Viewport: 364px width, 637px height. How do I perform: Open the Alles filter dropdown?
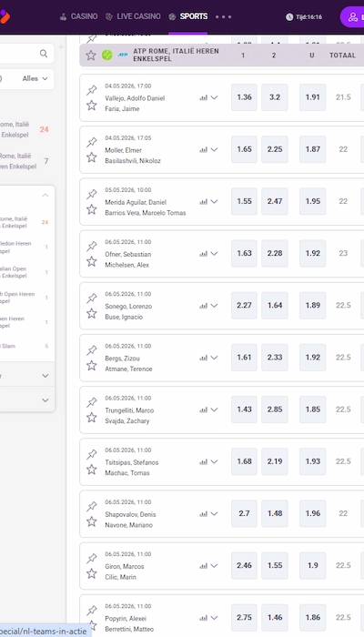35,78
